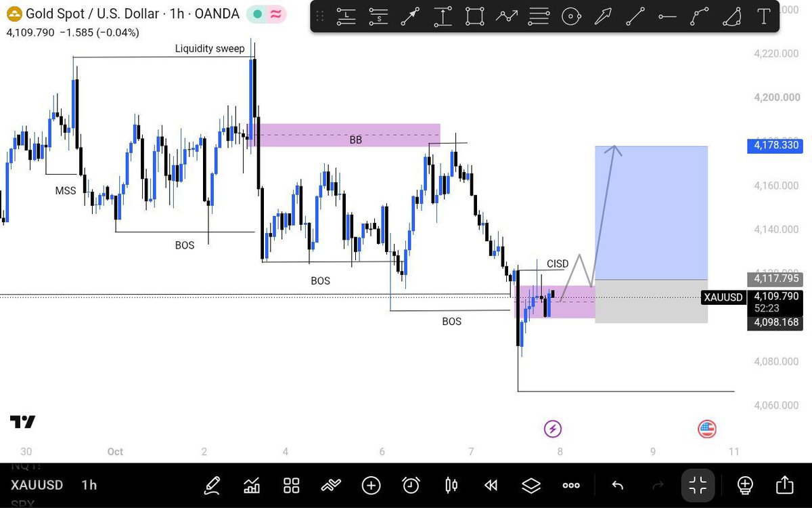The width and height of the screenshot is (812, 508).
Task: Select the Circle drawing tool
Action: click(572, 17)
